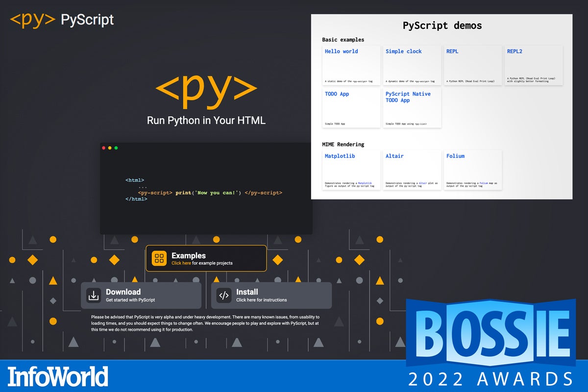The image size is (588, 392).
Task: Click the red close dot on the code window
Action: point(103,147)
